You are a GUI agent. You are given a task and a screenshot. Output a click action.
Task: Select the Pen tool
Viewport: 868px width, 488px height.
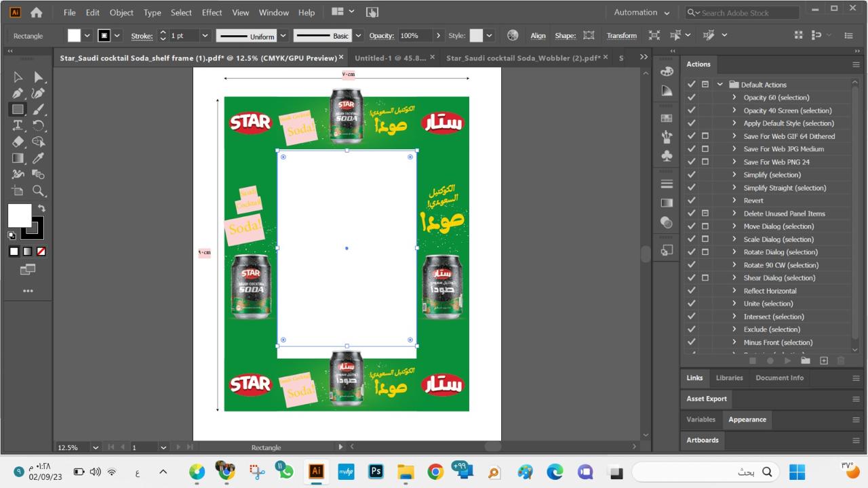point(18,94)
